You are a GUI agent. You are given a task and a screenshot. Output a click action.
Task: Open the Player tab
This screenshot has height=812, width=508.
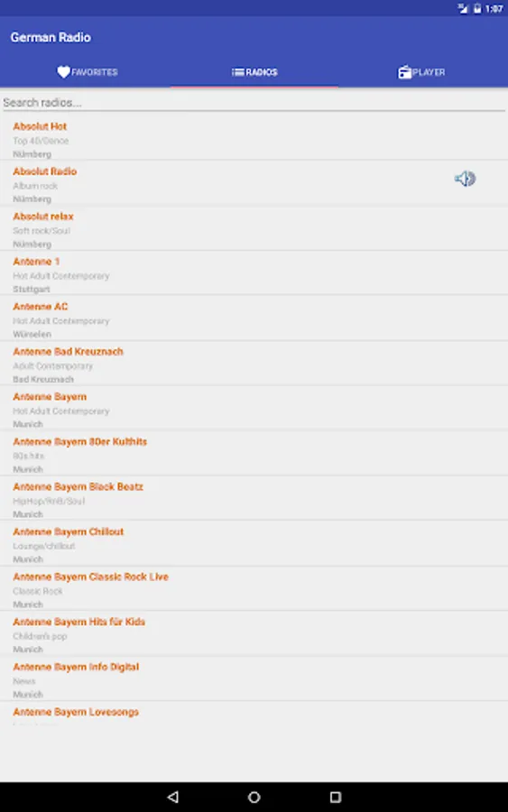click(x=423, y=72)
